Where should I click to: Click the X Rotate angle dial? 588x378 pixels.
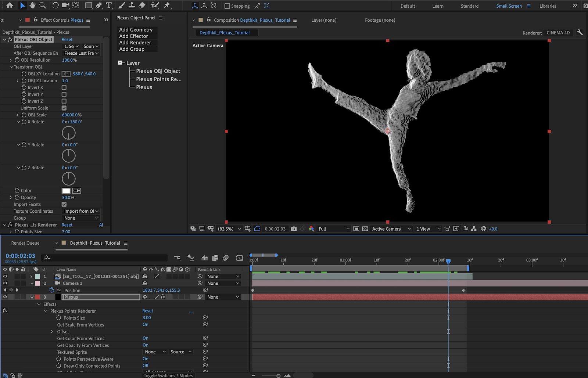69,133
